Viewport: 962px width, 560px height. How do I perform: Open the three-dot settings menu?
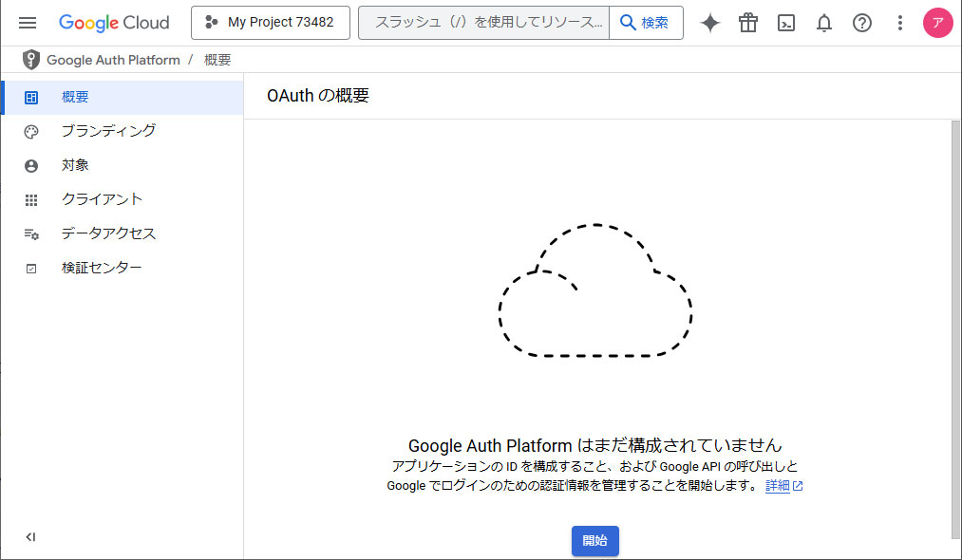[900, 23]
